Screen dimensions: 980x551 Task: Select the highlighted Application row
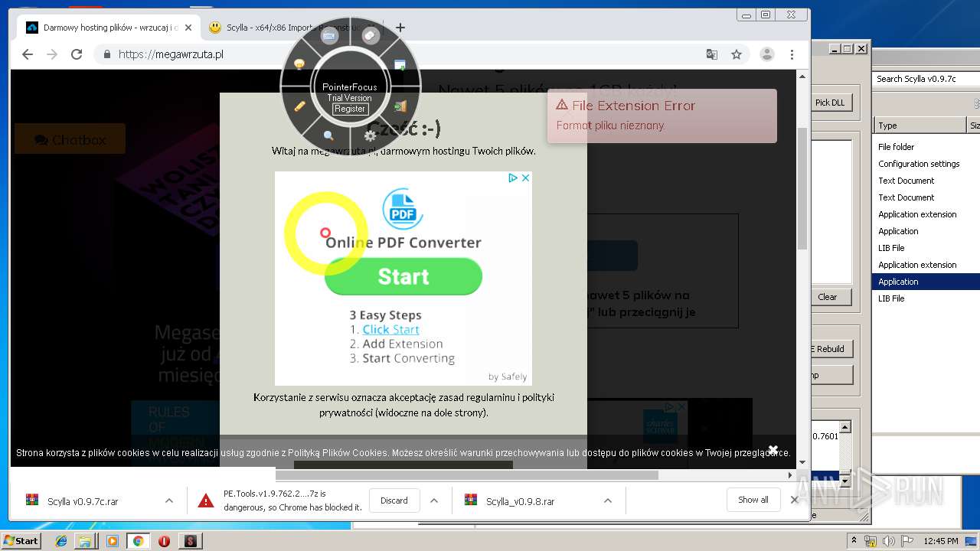click(x=926, y=282)
